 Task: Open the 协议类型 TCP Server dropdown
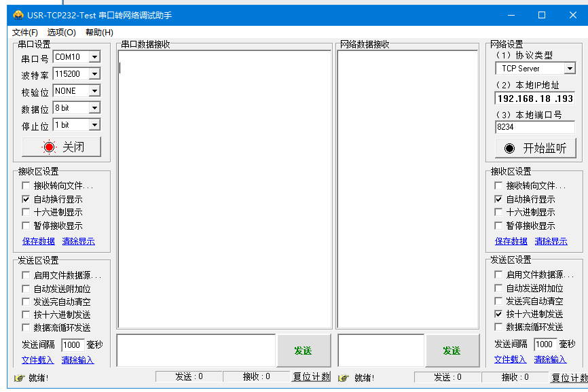click(x=569, y=69)
